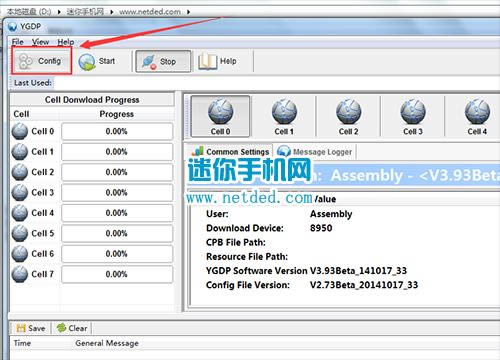Select the Config File Version value
Image resolution: width=500 pixels, height=360 pixels.
point(364,285)
